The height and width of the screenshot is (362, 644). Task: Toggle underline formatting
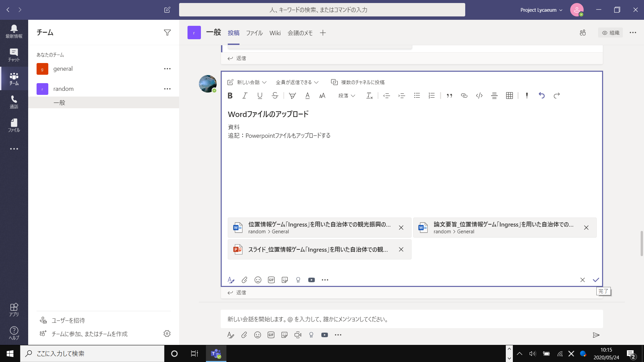coord(260,96)
